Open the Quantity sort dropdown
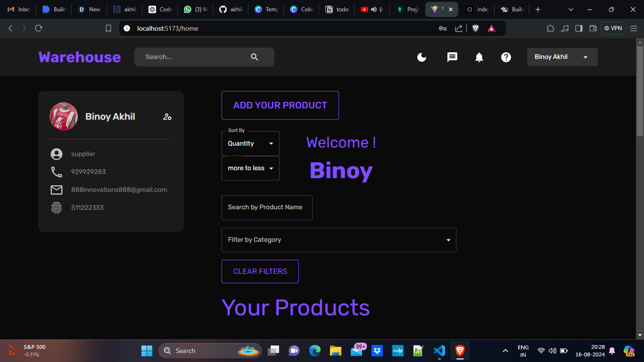Image resolution: width=644 pixels, height=362 pixels. [250, 143]
